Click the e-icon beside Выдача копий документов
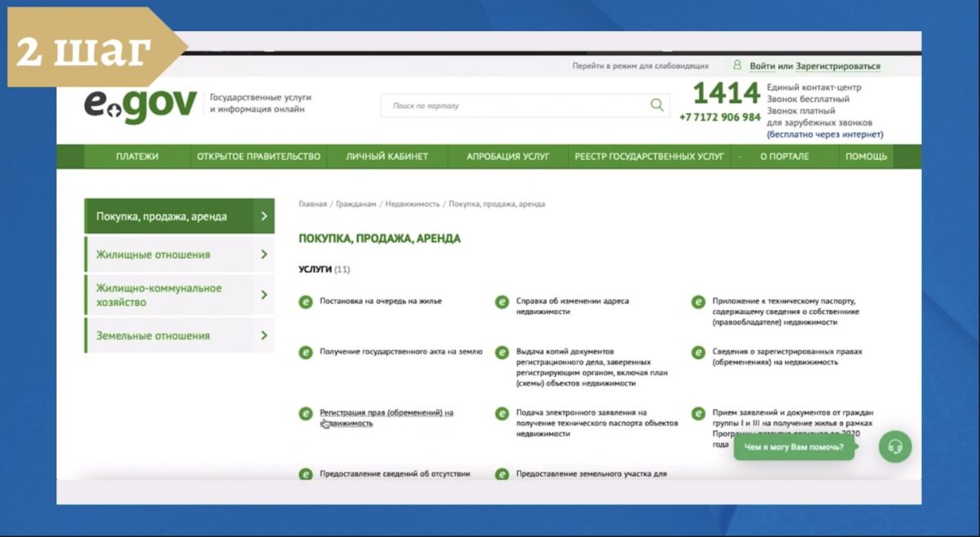The height and width of the screenshot is (537, 980). [x=502, y=353]
